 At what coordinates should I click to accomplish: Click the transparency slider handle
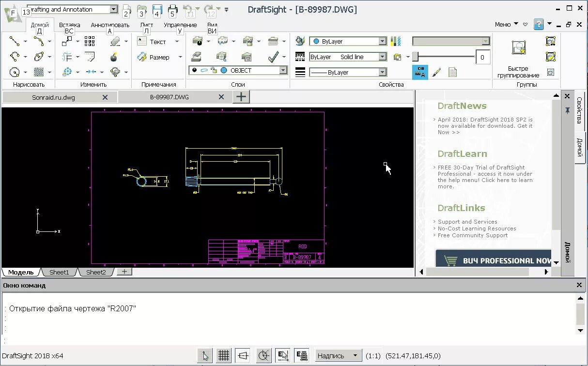pyautogui.click(x=415, y=57)
